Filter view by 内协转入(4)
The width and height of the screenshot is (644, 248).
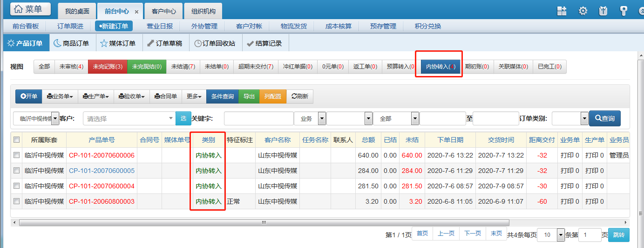(441, 67)
